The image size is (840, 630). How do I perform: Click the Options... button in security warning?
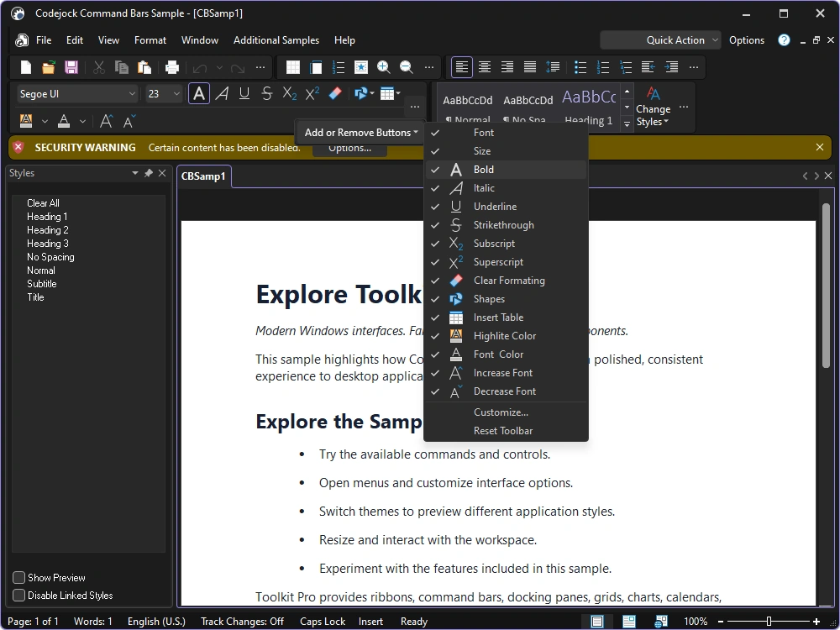[x=349, y=149]
